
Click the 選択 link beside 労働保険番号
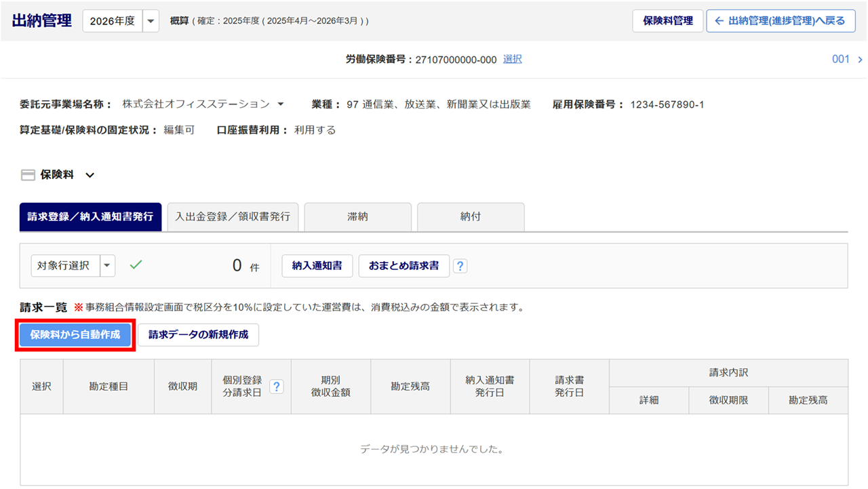(512, 60)
